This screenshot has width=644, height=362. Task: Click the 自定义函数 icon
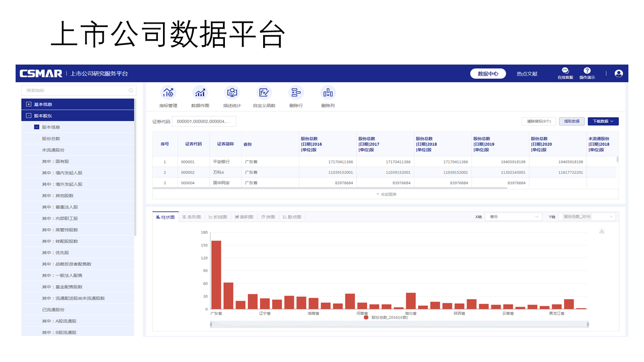click(263, 97)
